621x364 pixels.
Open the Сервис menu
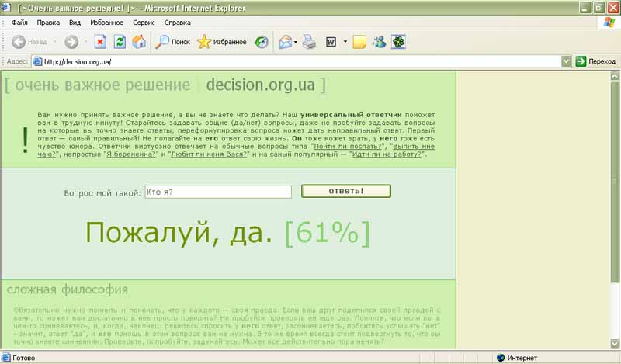pyautogui.click(x=143, y=23)
